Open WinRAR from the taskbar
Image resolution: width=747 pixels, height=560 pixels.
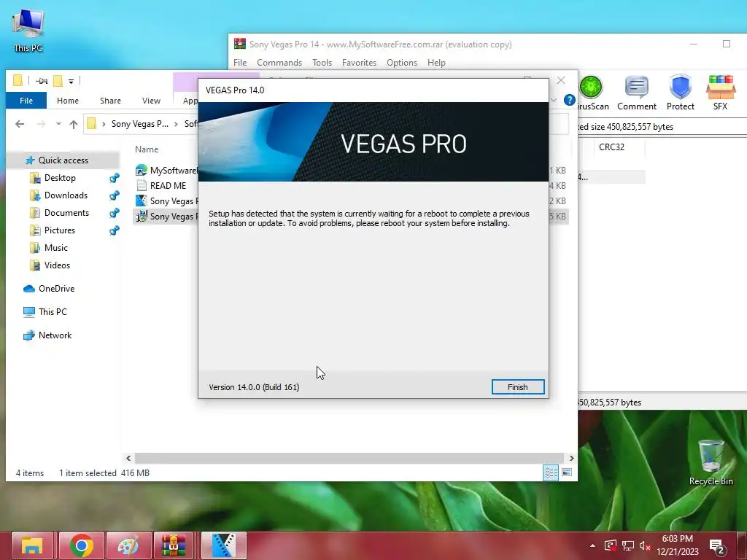(x=174, y=545)
